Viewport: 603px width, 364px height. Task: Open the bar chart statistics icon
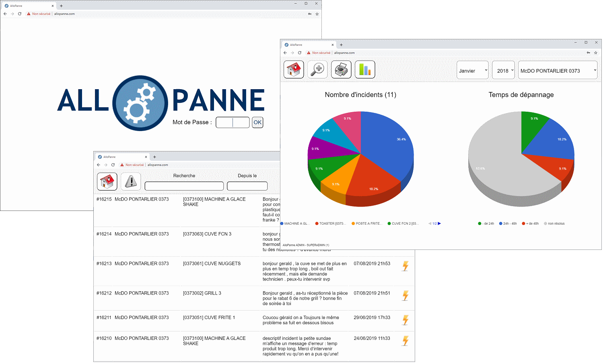(365, 70)
